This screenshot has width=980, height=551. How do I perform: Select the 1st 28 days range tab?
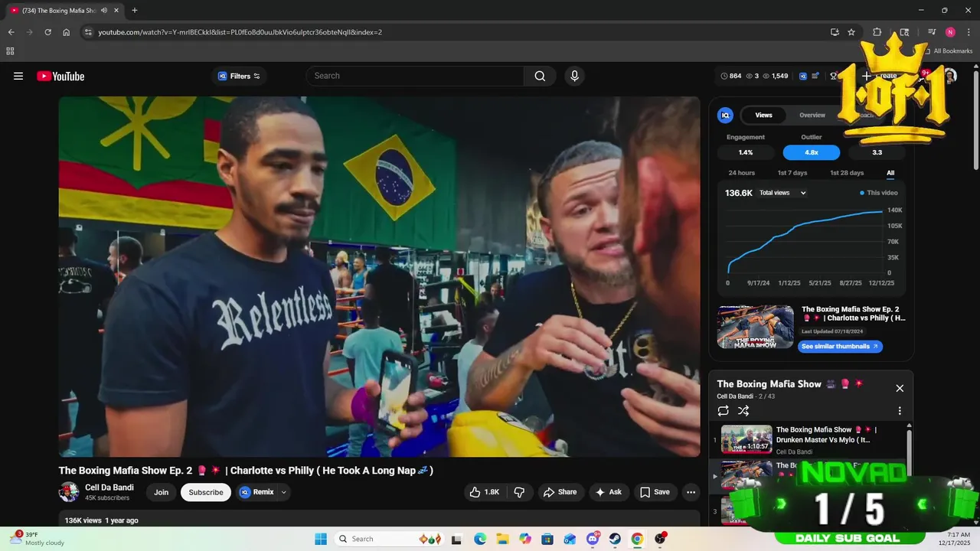tap(847, 173)
